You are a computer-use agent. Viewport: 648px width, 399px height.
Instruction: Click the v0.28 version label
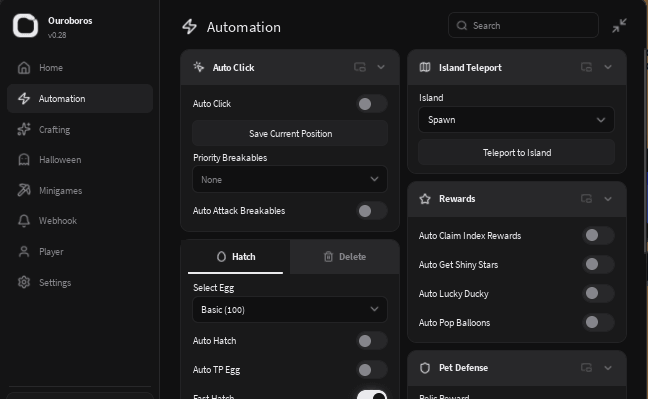pos(57,35)
